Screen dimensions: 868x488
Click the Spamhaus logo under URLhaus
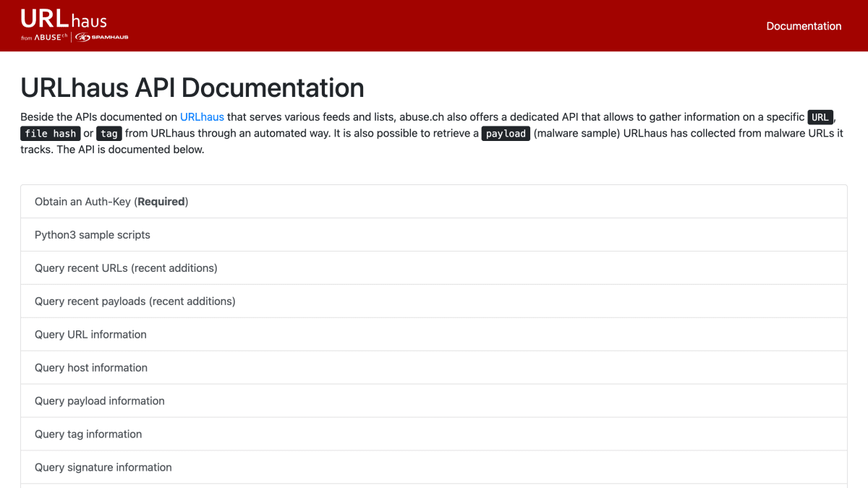[101, 38]
